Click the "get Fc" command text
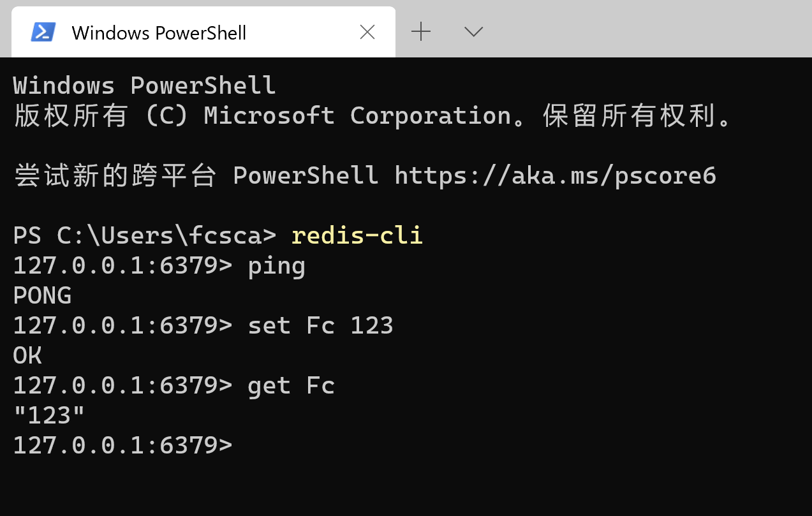The image size is (812, 516). [292, 385]
